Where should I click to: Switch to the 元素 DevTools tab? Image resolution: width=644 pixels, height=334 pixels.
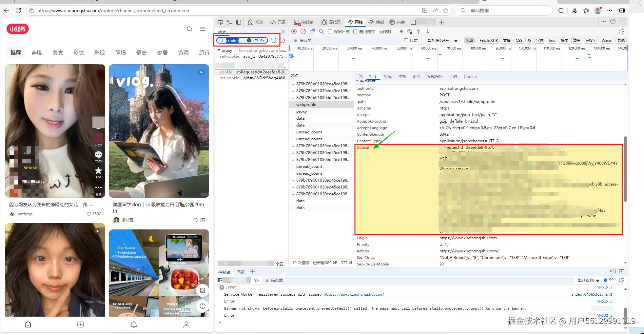click(x=277, y=22)
